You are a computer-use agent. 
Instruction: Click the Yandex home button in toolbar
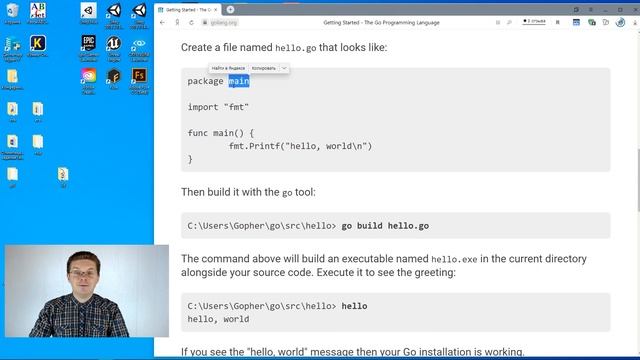[x=177, y=22]
